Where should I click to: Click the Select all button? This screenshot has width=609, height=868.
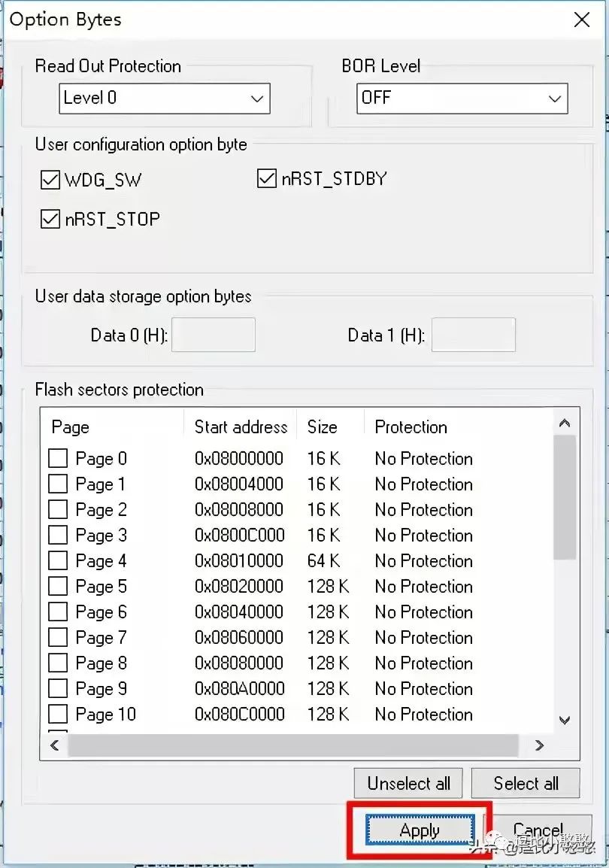point(526,783)
